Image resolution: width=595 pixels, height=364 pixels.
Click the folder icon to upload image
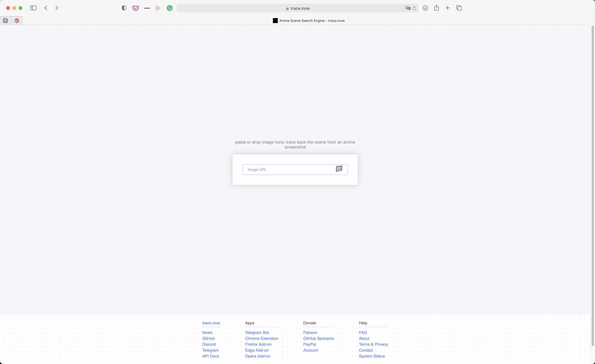pos(339,169)
